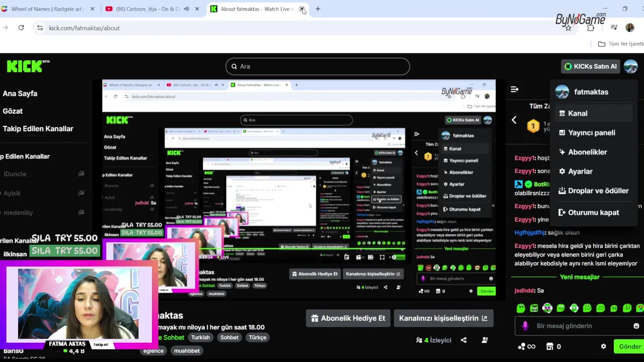Reload the browser page
Image resolution: width=644 pixels, height=362 pixels.
(21, 28)
